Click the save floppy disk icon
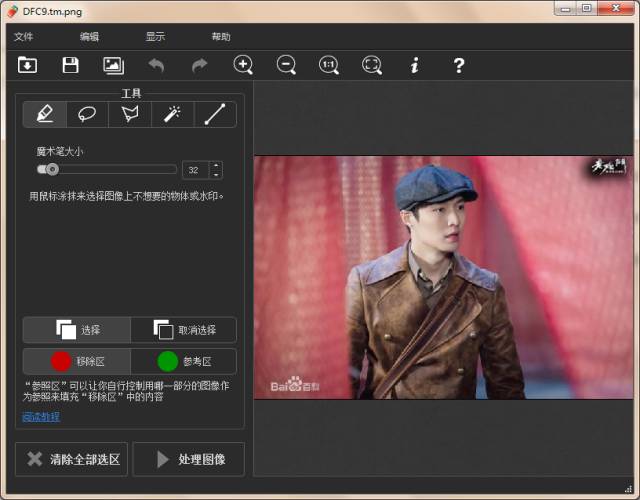 click(70, 65)
